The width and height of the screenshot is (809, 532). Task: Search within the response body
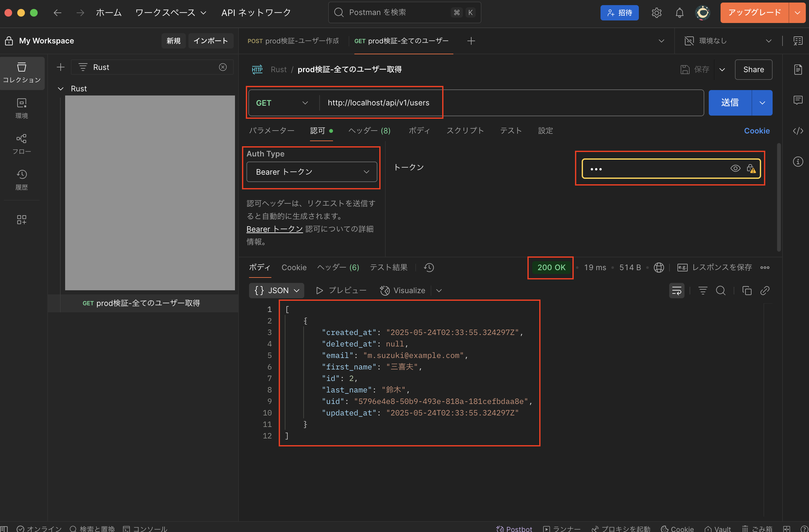click(x=721, y=290)
